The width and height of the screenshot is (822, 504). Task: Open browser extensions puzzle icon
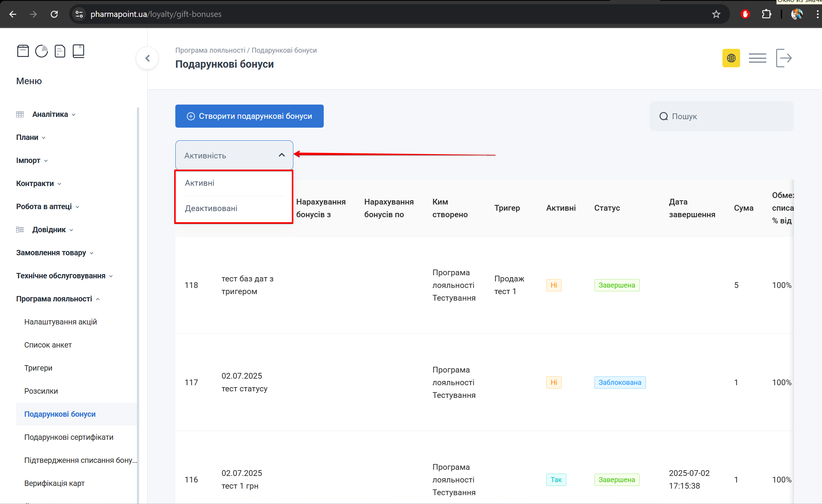tap(766, 14)
